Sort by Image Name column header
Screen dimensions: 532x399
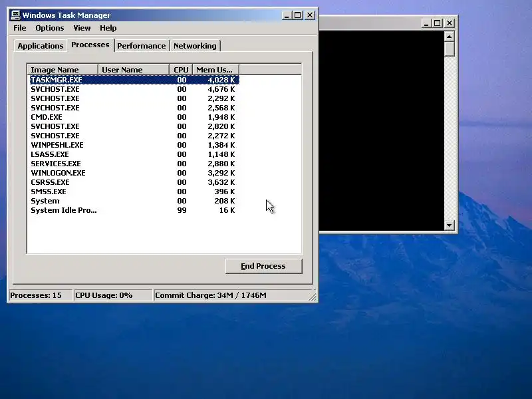coord(63,70)
